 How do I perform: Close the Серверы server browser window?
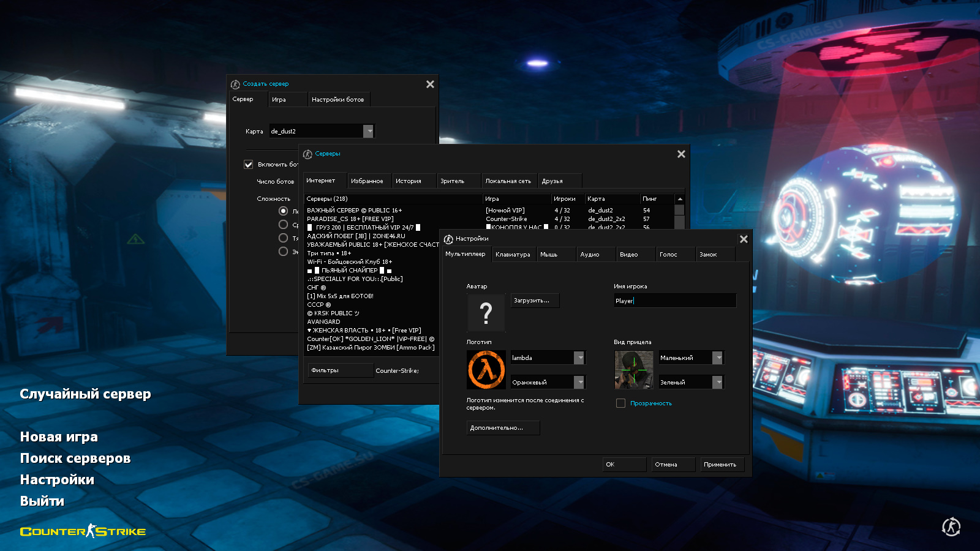681,154
